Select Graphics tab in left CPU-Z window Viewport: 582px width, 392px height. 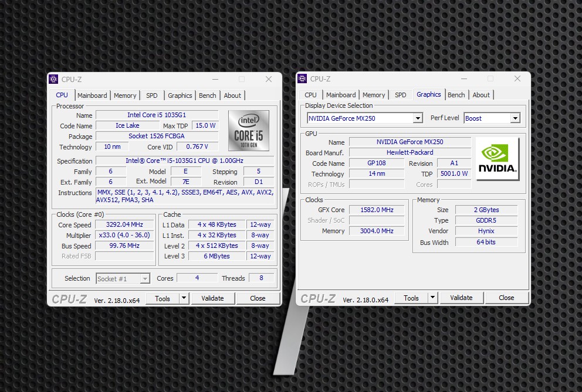pos(180,96)
